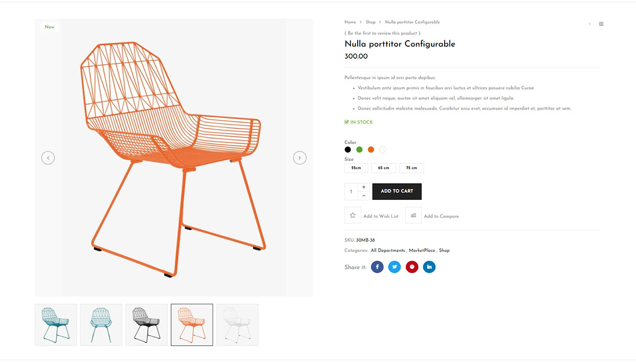636x364 pixels.
Task: Open Shop breadcrumb link
Action: click(x=370, y=22)
